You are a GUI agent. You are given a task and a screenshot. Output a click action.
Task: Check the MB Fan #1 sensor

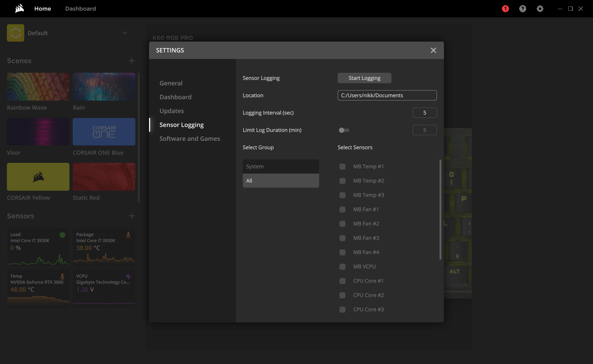(x=342, y=209)
